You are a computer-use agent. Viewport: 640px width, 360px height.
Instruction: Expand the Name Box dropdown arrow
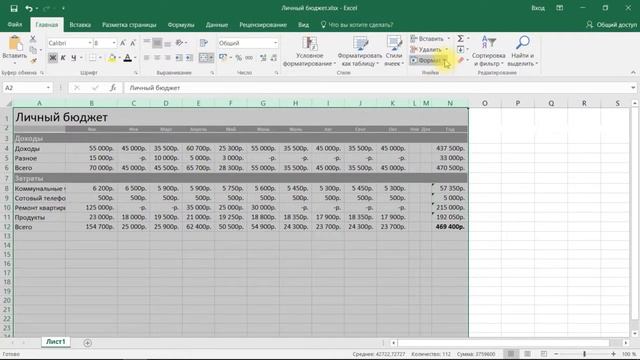[x=48, y=88]
